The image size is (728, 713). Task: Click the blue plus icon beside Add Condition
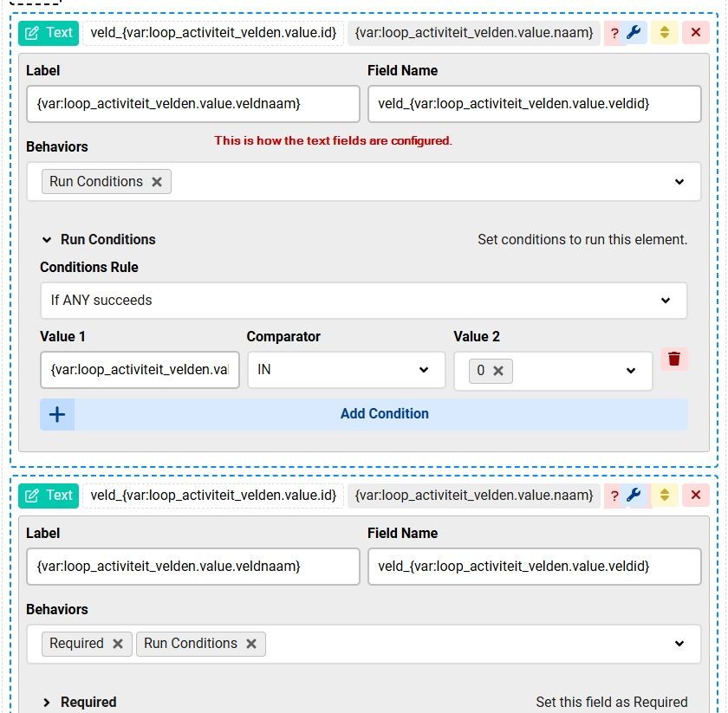(x=57, y=414)
